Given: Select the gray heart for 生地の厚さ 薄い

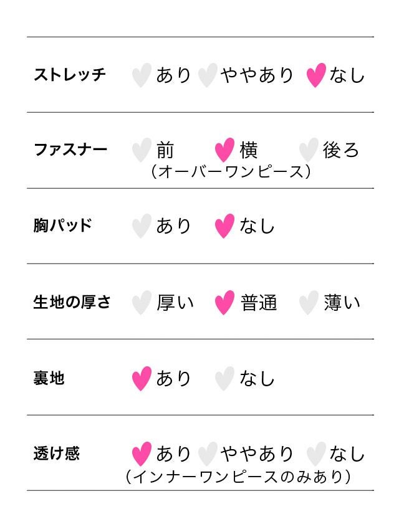Looking at the screenshot, I should coord(308,303).
